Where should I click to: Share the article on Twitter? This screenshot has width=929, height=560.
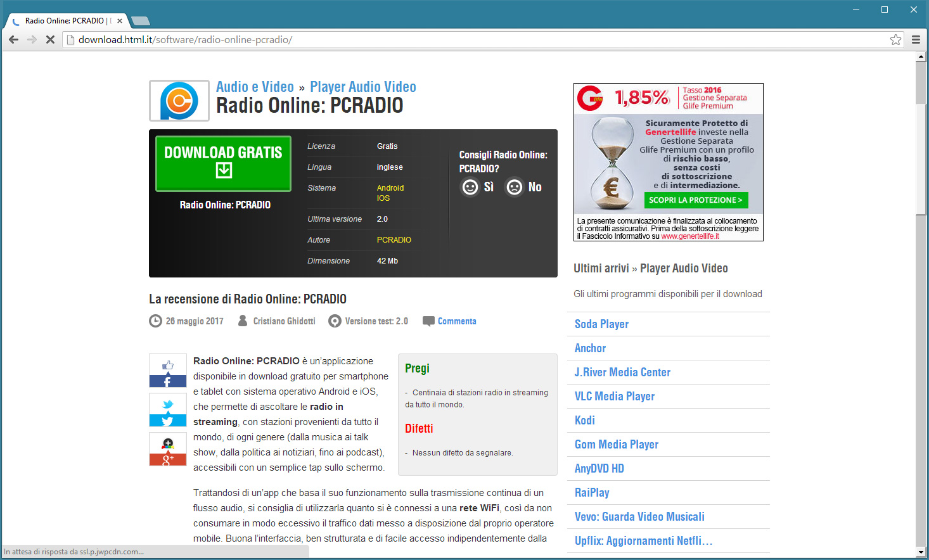point(168,410)
